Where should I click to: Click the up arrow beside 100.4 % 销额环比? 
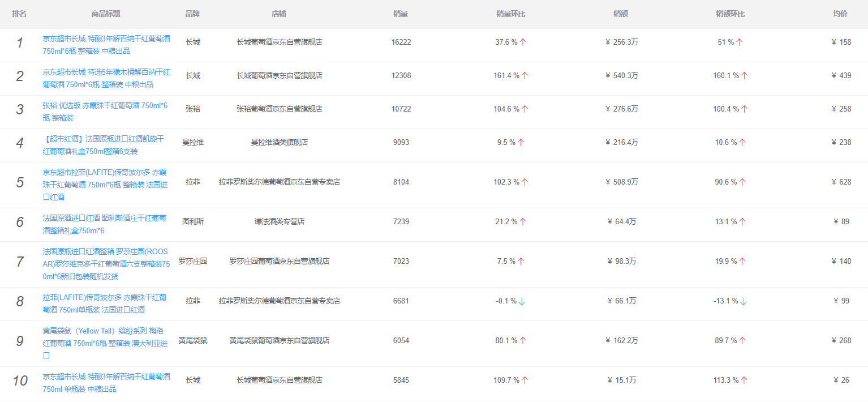click(x=744, y=109)
